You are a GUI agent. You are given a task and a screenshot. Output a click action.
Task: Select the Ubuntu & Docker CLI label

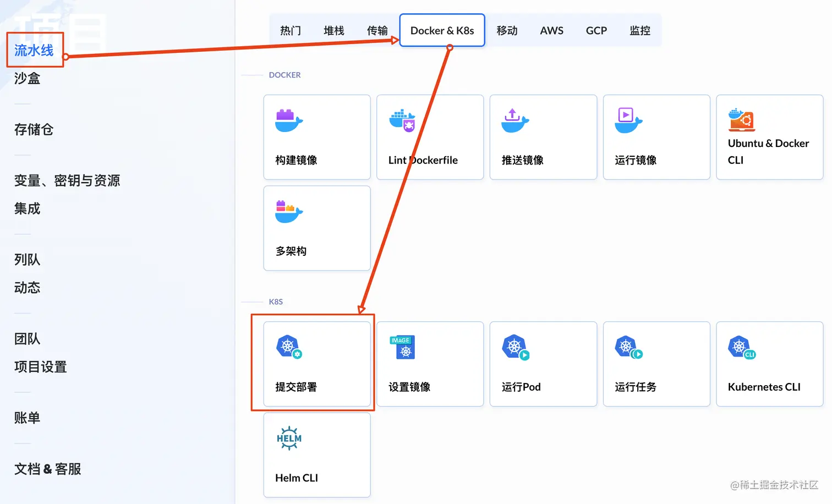pyautogui.click(x=769, y=151)
